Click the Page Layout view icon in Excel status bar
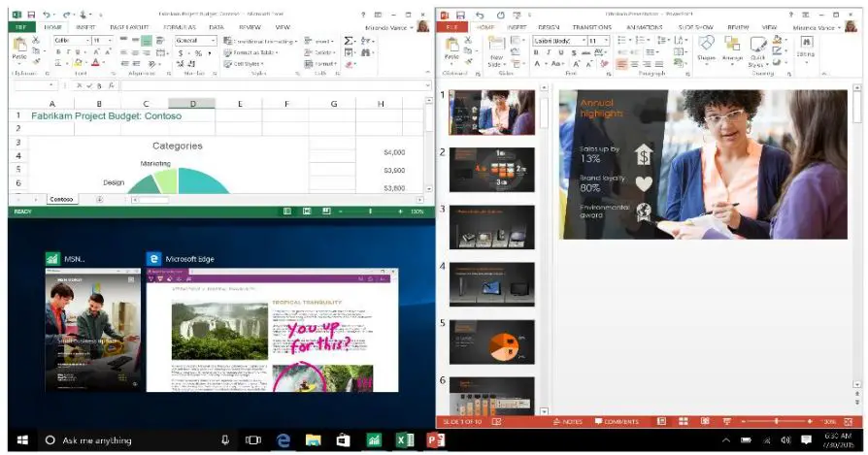This screenshot has width=868, height=455. [307, 211]
